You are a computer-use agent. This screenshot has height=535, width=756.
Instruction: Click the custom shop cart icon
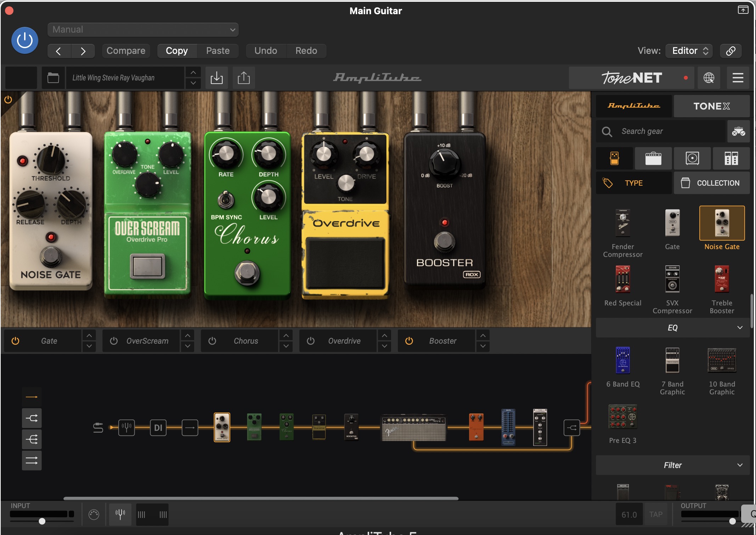pyautogui.click(x=739, y=131)
